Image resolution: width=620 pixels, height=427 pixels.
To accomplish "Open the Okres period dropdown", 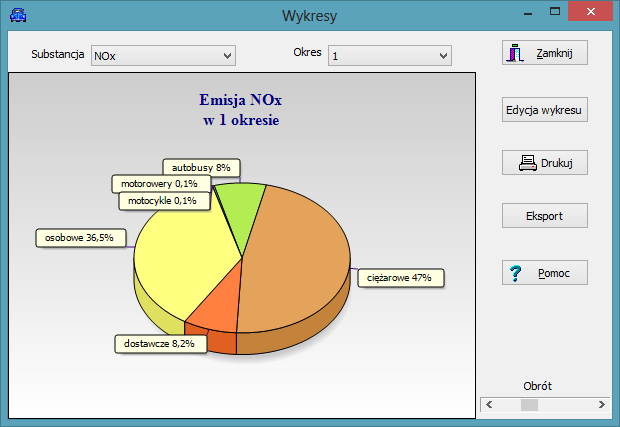I will point(389,55).
